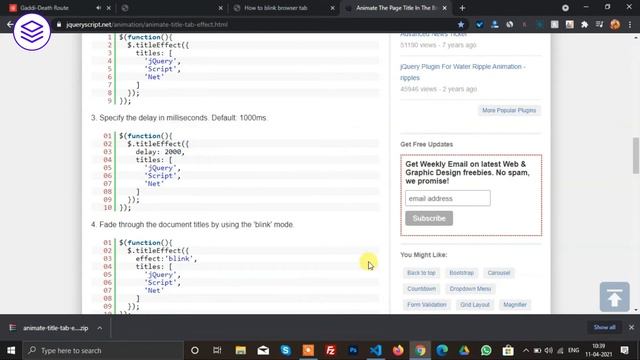The height and width of the screenshot is (360, 640).
Task: Open the media control playlist icon in toolbar
Action: click(x=599, y=24)
